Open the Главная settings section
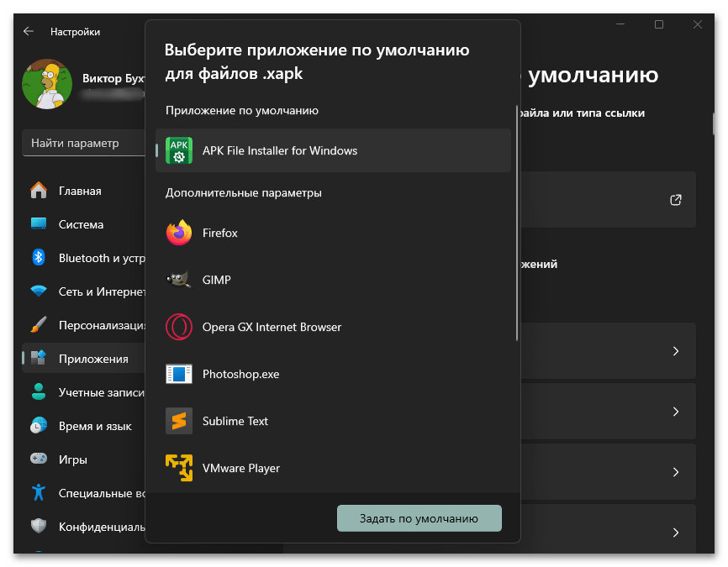 point(83,191)
